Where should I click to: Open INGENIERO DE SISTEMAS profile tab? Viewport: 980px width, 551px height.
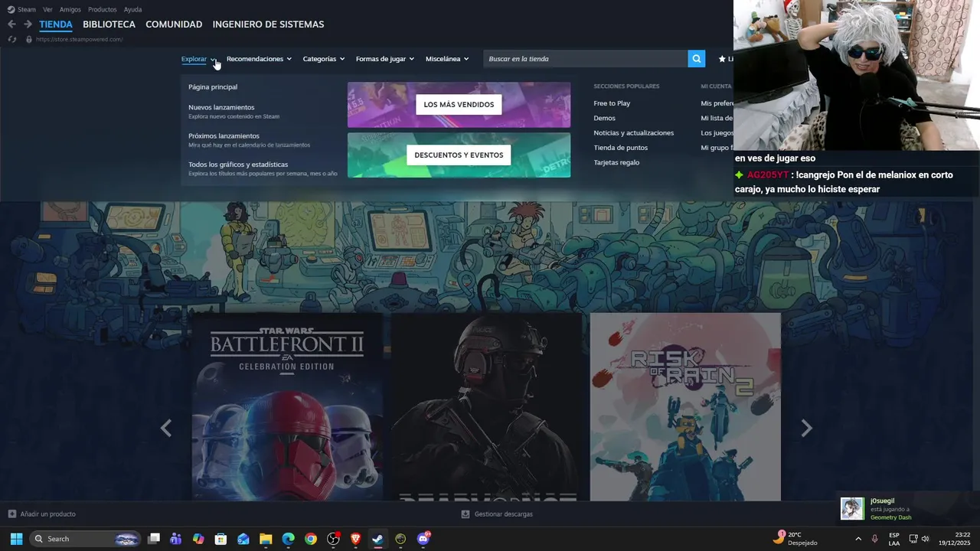pos(268,24)
